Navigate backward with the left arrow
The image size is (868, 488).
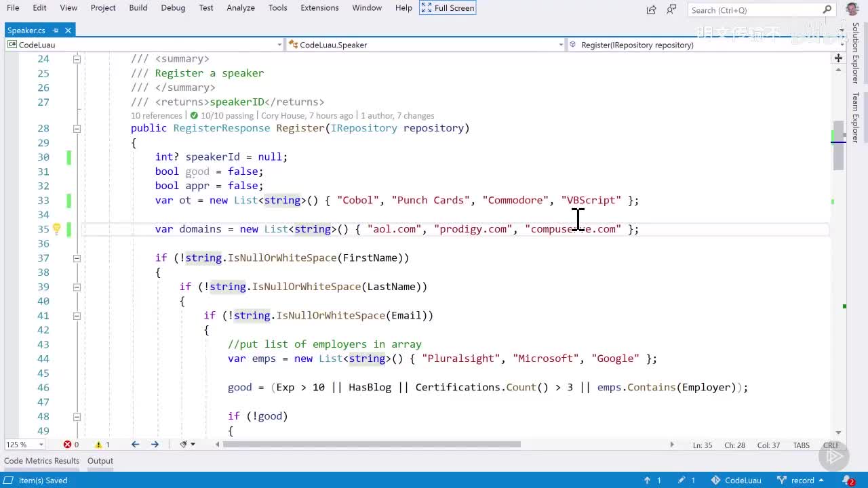(x=135, y=445)
